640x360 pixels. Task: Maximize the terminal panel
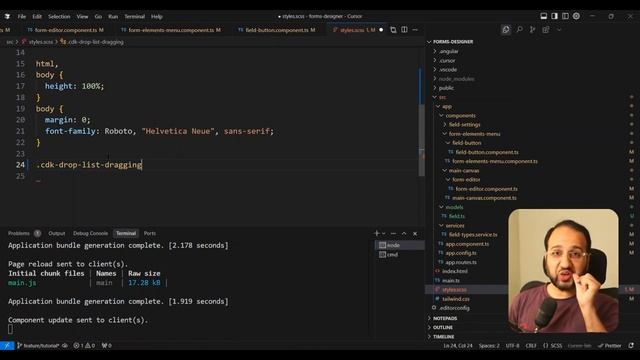[x=404, y=233]
